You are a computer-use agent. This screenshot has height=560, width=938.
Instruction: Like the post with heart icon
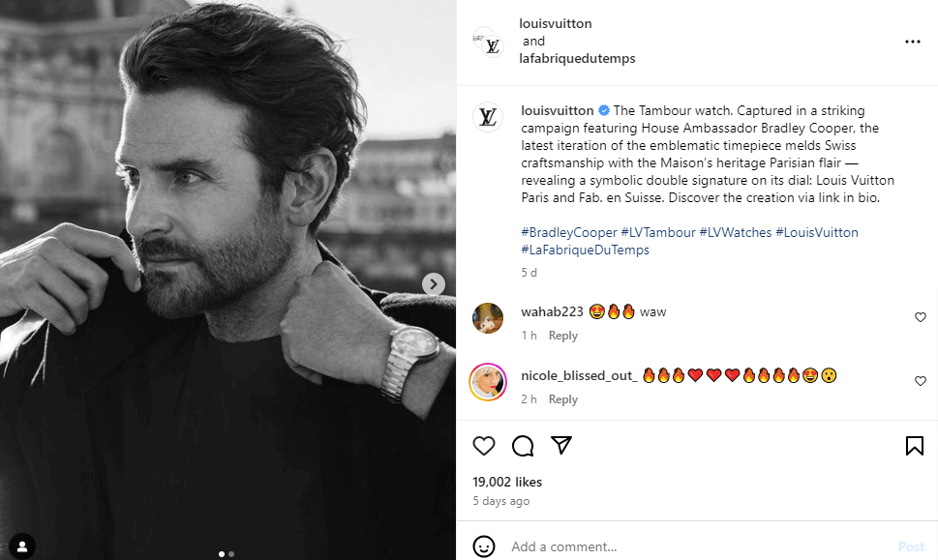pos(484,446)
